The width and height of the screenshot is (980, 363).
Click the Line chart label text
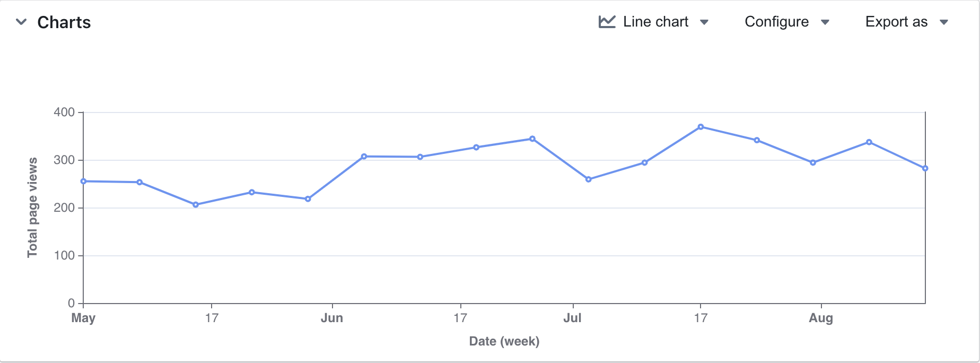click(655, 22)
